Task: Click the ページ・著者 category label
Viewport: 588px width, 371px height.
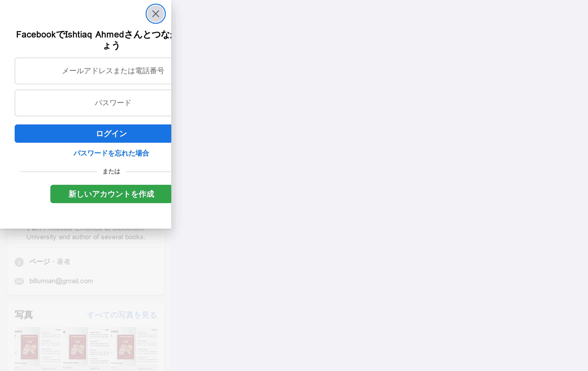Action: click(50, 262)
